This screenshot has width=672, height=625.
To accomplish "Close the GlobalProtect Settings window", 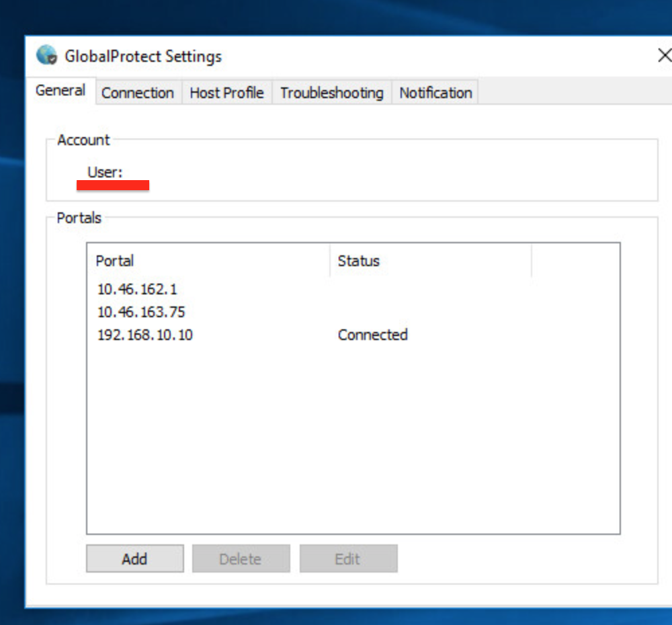I will pyautogui.click(x=665, y=55).
